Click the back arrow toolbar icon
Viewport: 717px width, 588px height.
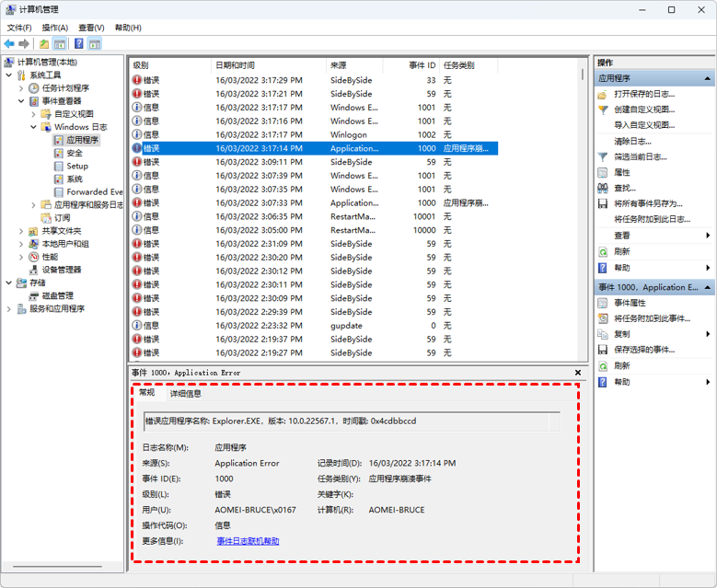pyautogui.click(x=9, y=44)
